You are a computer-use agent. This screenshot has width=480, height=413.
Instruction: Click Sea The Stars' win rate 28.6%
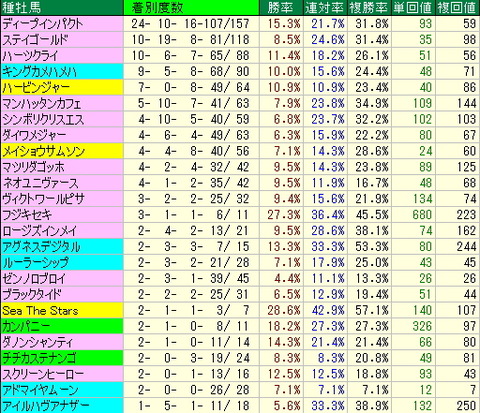pyautogui.click(x=284, y=311)
